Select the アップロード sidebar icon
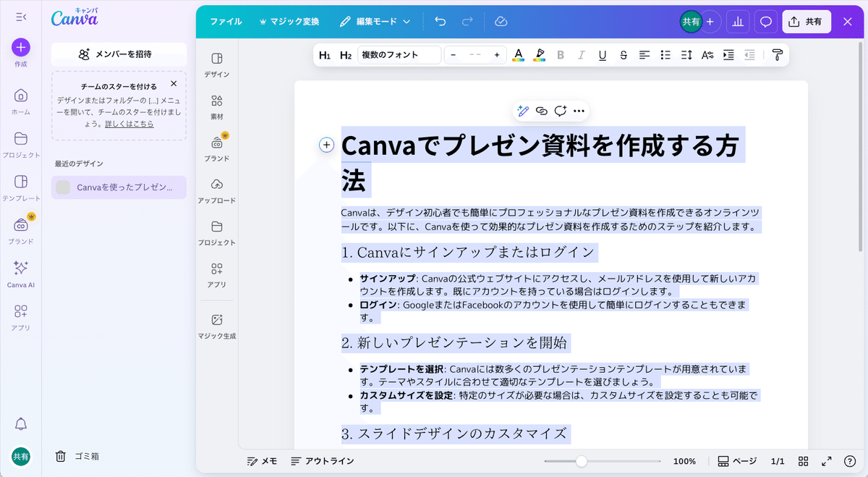868x477 pixels. point(216,188)
